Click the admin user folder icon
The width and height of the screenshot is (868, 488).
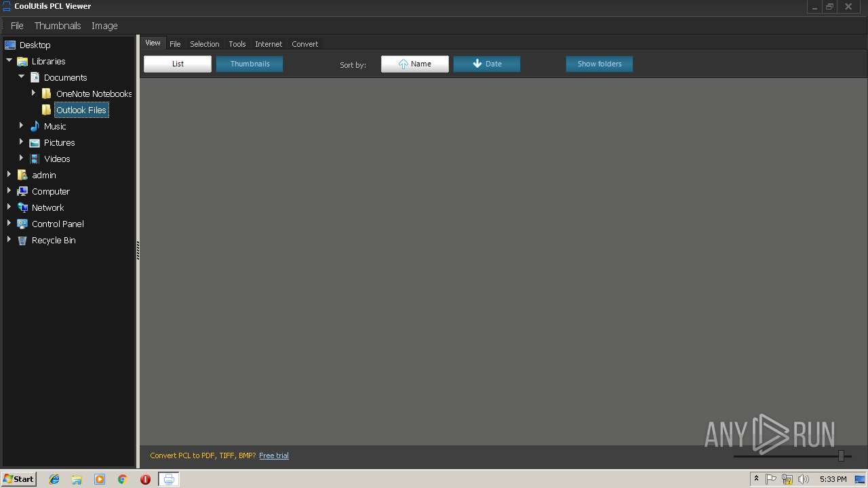[x=22, y=175]
